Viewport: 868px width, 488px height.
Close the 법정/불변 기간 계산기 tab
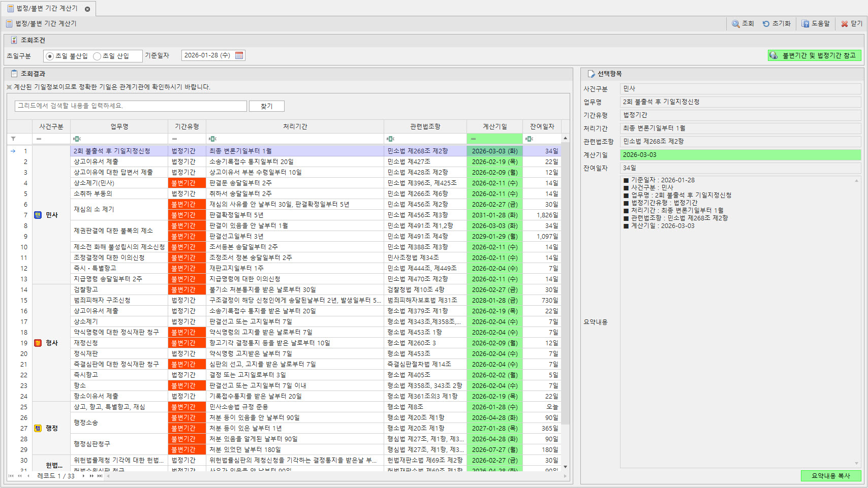[x=87, y=9]
